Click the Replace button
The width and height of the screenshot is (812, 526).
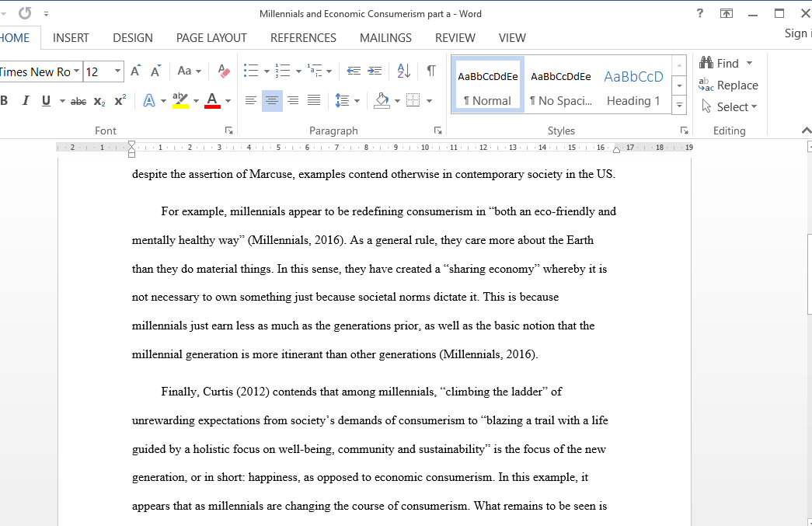coord(728,85)
